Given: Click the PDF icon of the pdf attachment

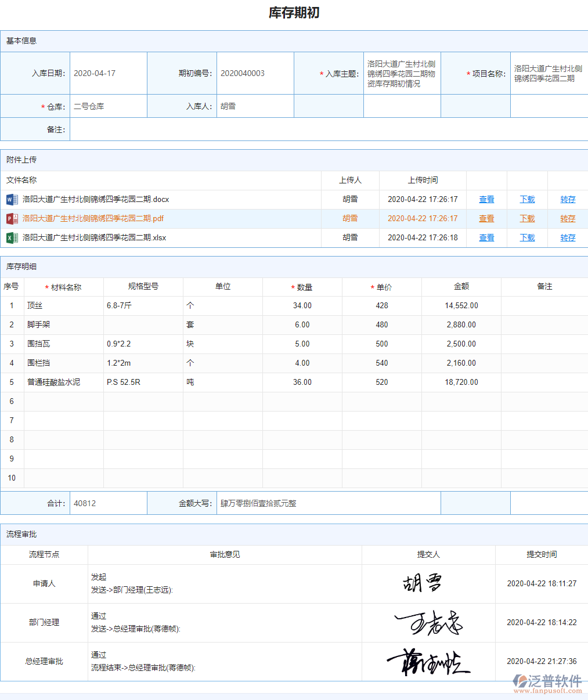Looking at the screenshot, I should point(12,219).
